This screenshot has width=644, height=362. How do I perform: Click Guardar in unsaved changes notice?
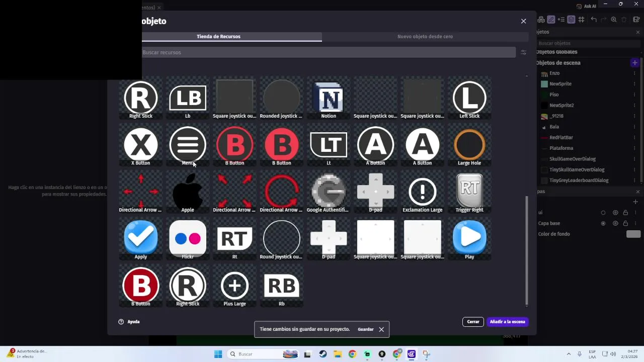point(366,329)
